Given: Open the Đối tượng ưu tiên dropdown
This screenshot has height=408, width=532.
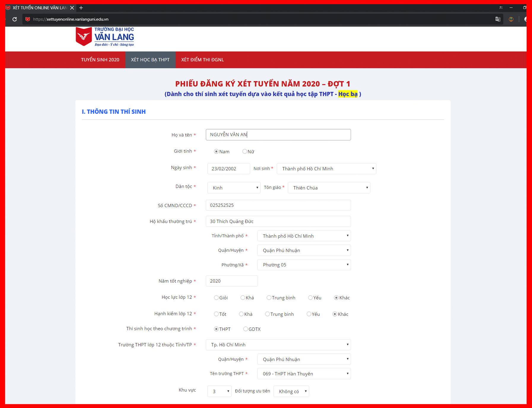Looking at the screenshot, I should (x=291, y=391).
